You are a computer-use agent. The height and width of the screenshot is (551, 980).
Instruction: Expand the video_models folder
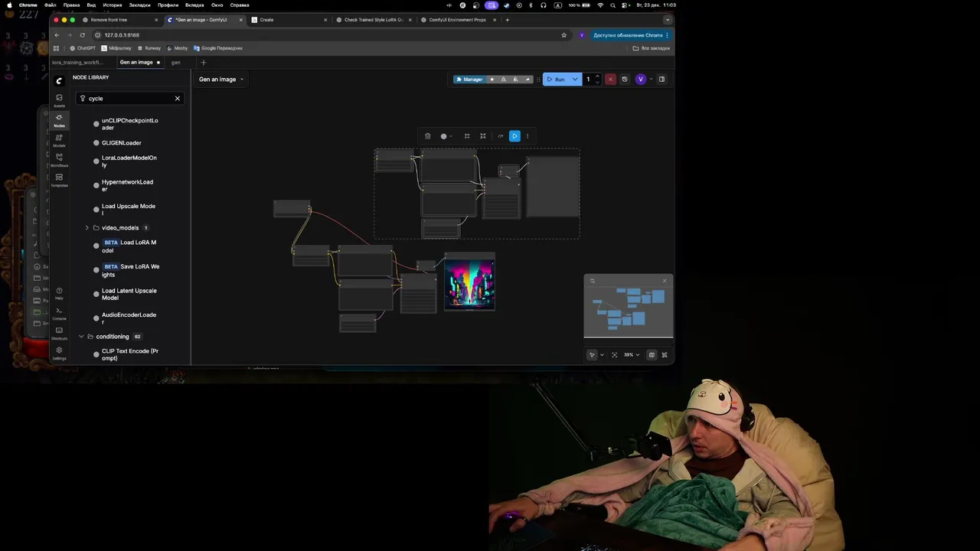point(87,228)
